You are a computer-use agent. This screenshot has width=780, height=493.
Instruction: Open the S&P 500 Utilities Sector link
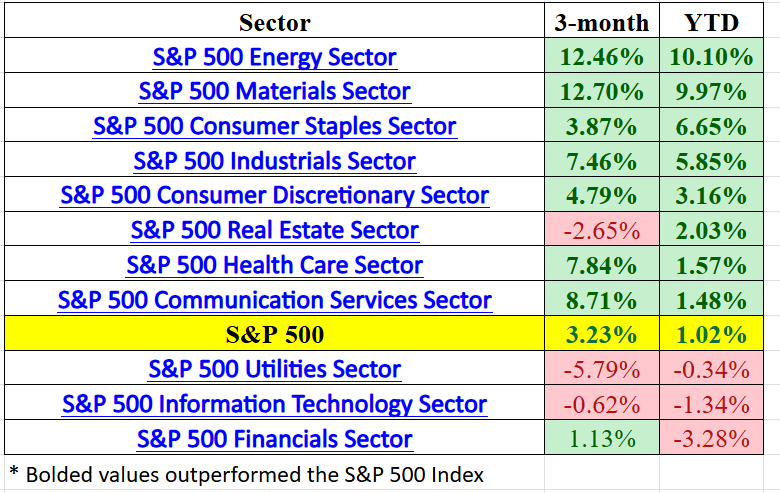pyautogui.click(x=275, y=369)
